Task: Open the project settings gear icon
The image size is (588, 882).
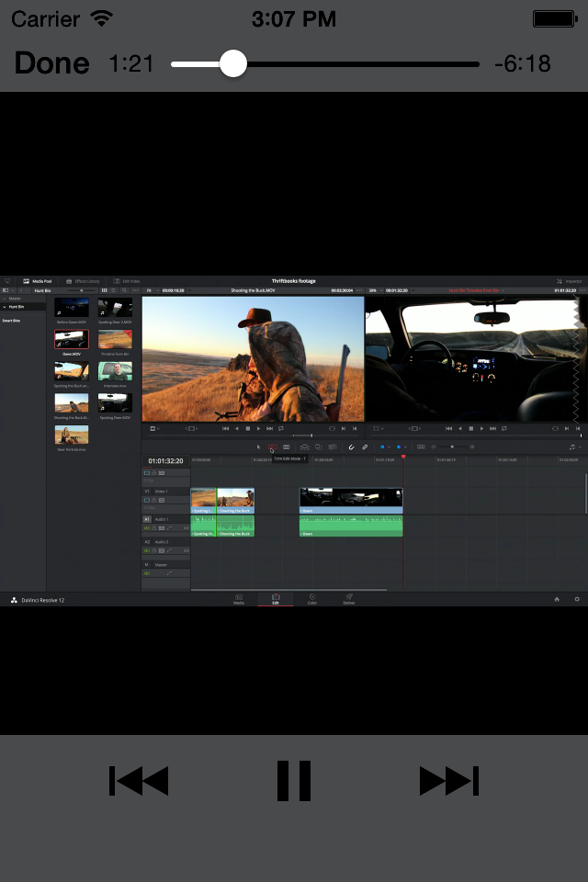Action: [x=577, y=600]
